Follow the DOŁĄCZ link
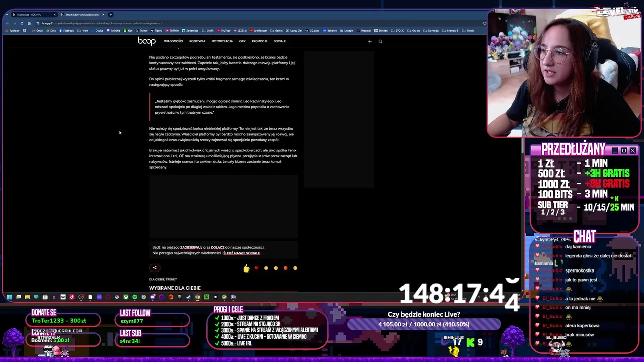The width and height of the screenshot is (644, 362). coord(218,247)
